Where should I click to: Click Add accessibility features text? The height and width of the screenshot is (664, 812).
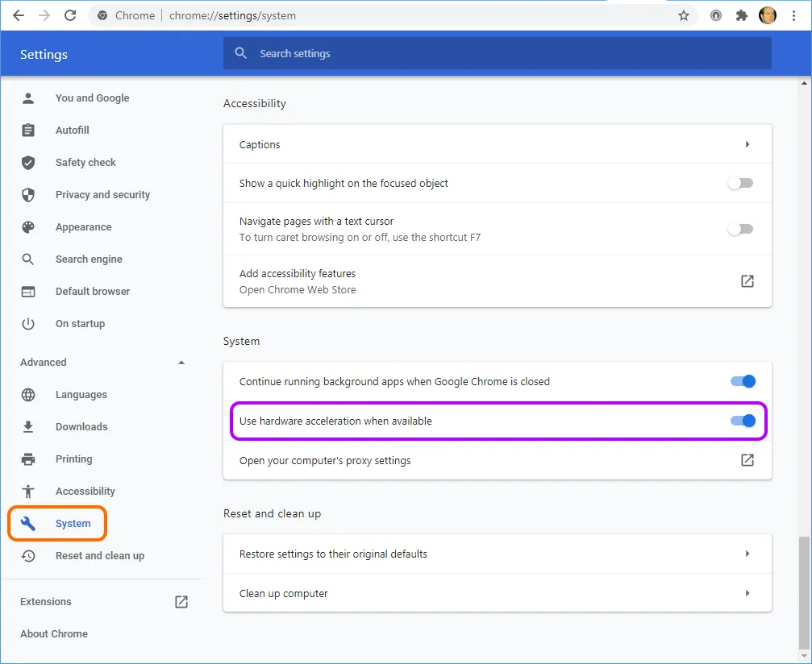click(x=298, y=273)
